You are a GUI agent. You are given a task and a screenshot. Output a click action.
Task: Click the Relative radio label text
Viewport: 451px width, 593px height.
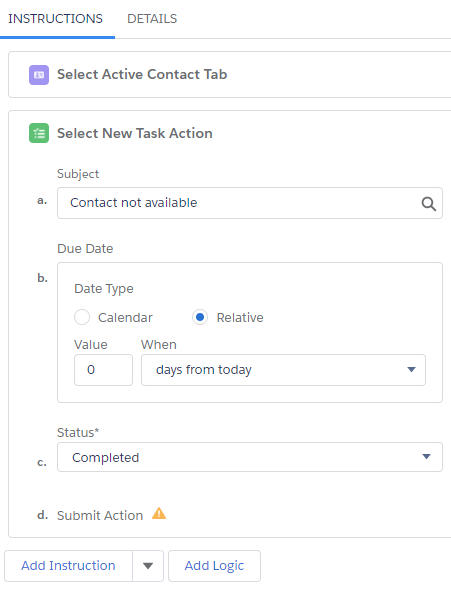coord(240,317)
